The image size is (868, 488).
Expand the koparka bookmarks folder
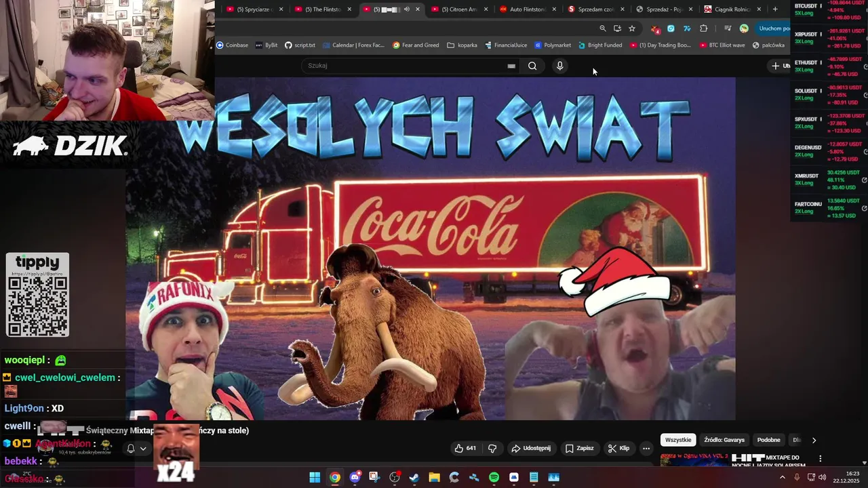coord(462,45)
